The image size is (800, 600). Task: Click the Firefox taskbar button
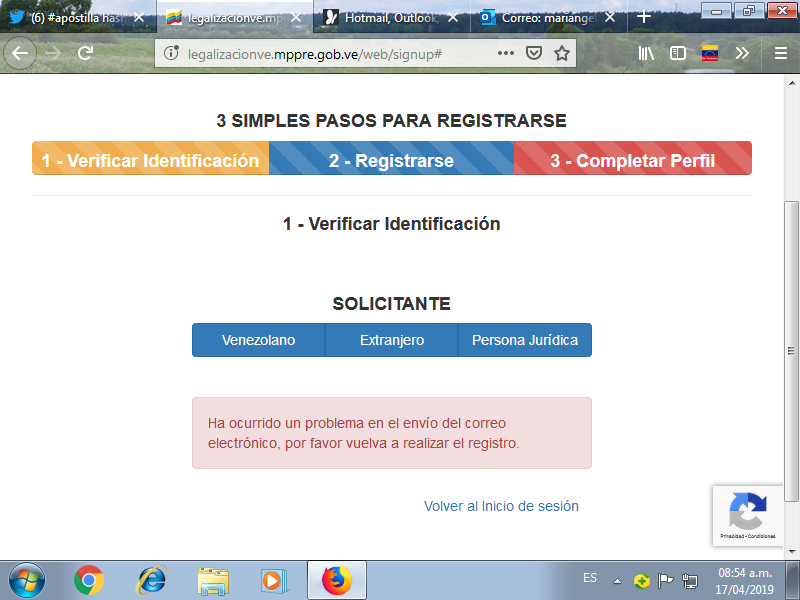337,580
